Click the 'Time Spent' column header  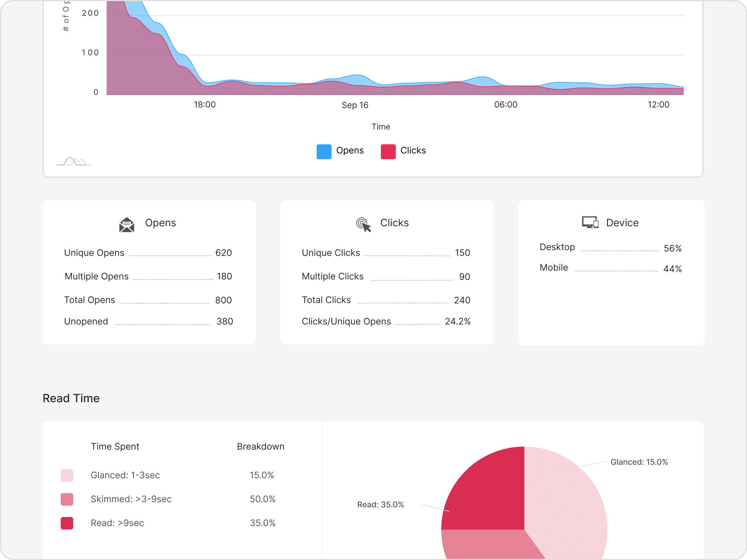(115, 446)
